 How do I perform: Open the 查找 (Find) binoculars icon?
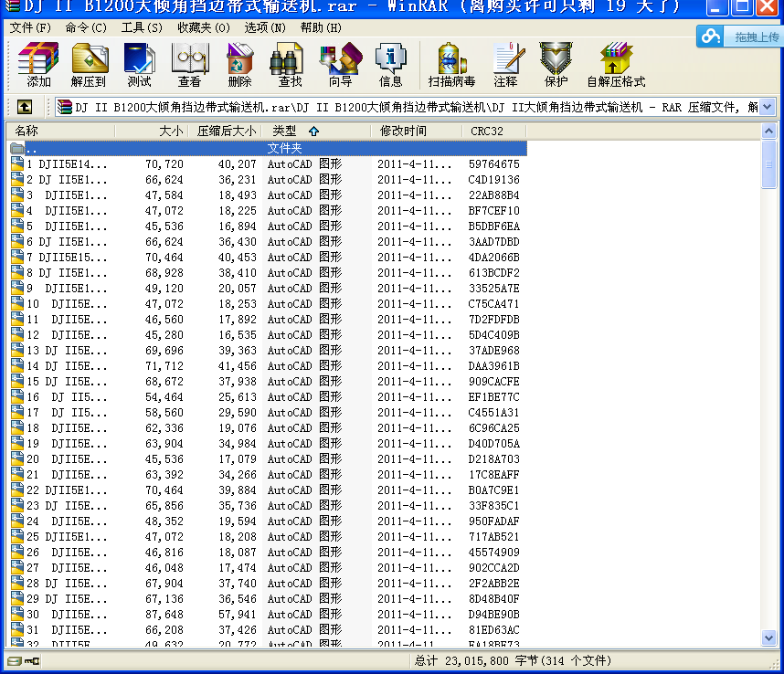[290, 65]
